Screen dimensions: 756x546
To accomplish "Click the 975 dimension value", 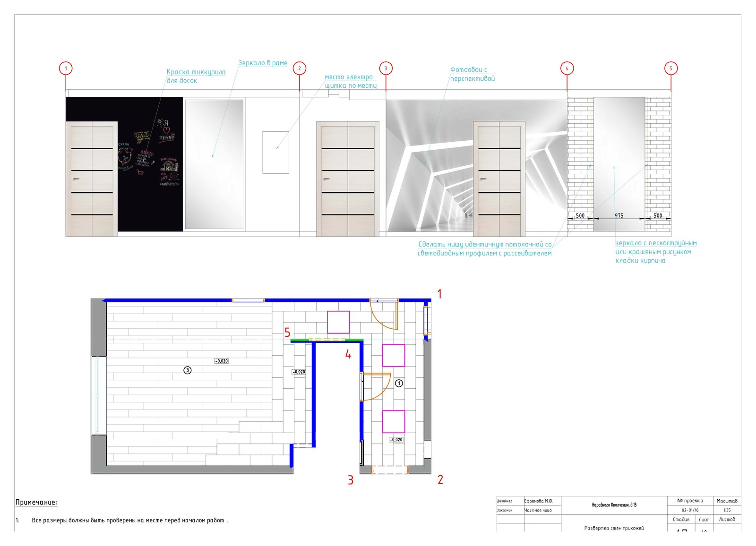I will (x=619, y=215).
